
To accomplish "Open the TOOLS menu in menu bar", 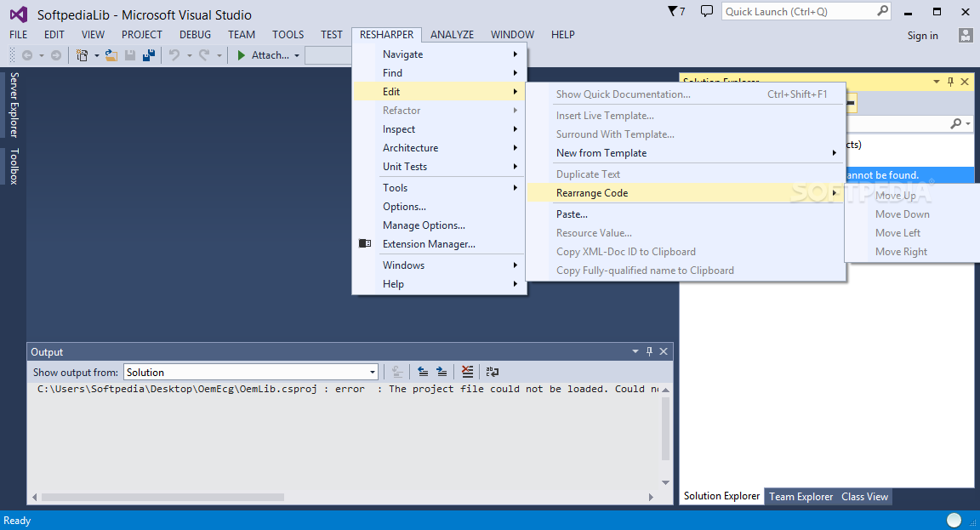I will coord(288,35).
